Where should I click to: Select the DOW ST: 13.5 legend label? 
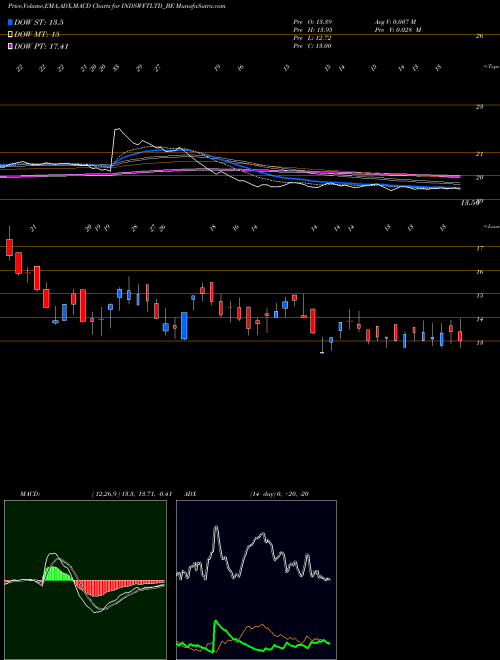[x=39, y=22]
